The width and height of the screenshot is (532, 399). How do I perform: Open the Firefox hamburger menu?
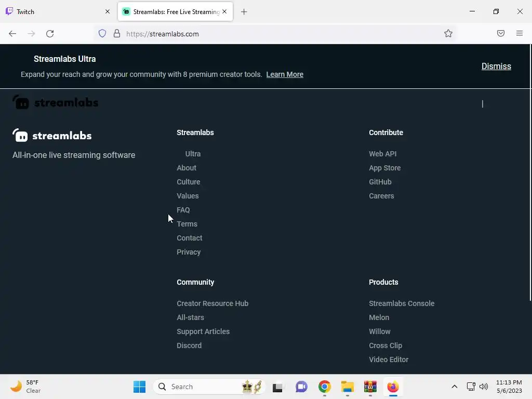520,33
